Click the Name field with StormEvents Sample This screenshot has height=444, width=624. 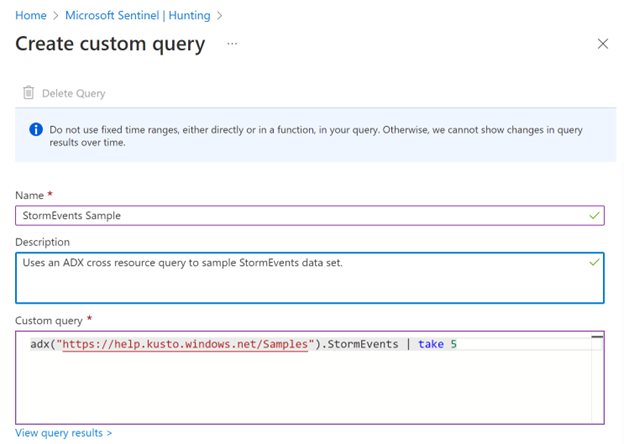[310, 216]
